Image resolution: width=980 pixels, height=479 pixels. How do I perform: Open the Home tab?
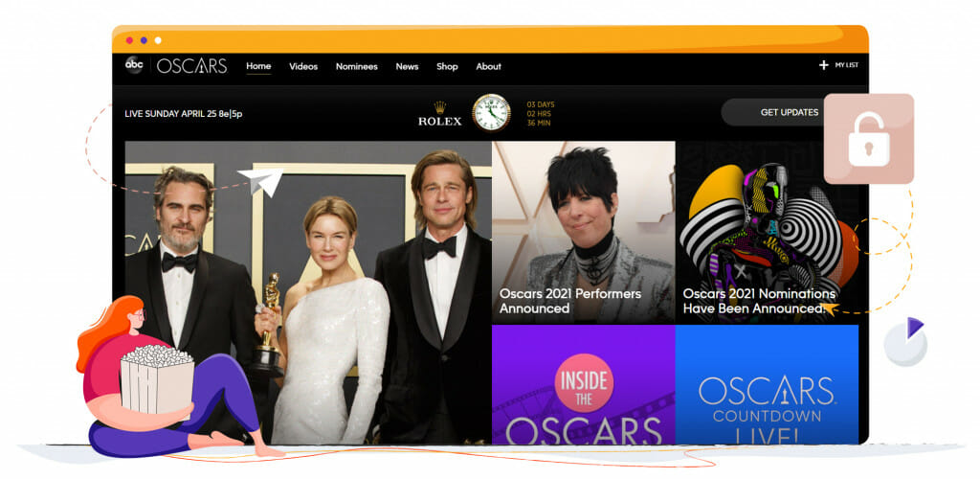(x=258, y=66)
